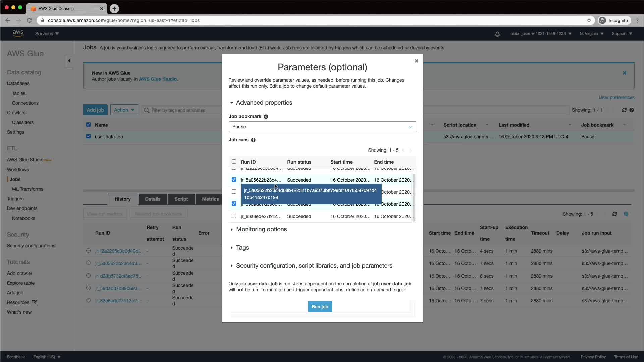Switch to the Script tab
The height and width of the screenshot is (362, 644).
[181, 199]
